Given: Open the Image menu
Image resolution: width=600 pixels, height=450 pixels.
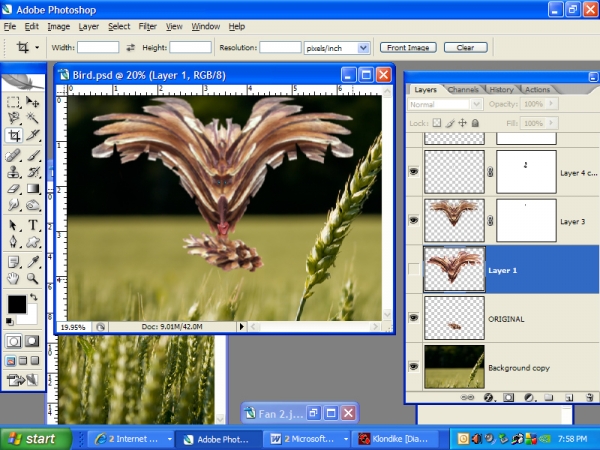Looking at the screenshot, I should point(59,27).
